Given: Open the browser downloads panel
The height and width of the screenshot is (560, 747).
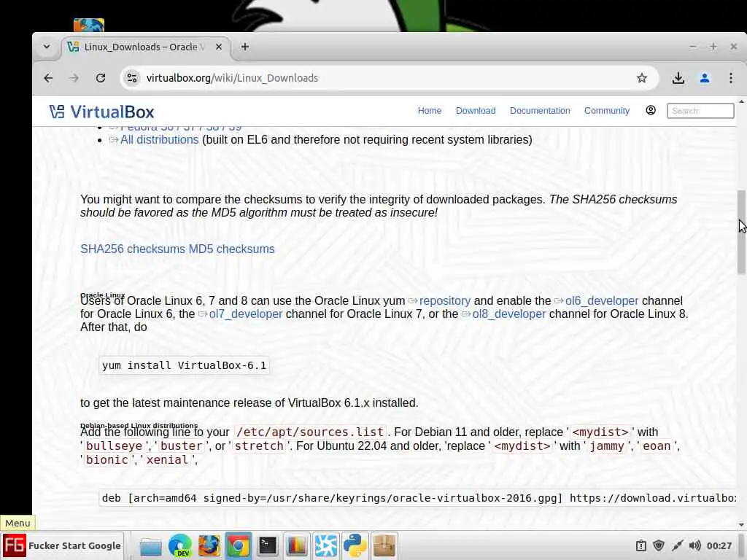Looking at the screenshot, I should tap(678, 78).
